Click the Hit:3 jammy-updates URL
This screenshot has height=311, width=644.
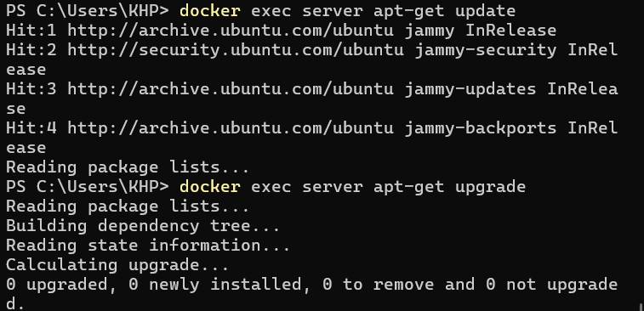(x=231, y=89)
